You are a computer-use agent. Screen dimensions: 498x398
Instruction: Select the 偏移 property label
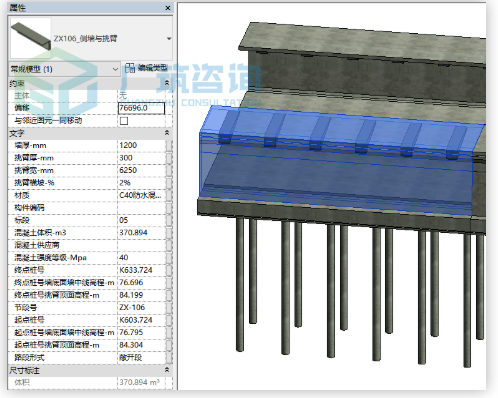tap(22, 108)
